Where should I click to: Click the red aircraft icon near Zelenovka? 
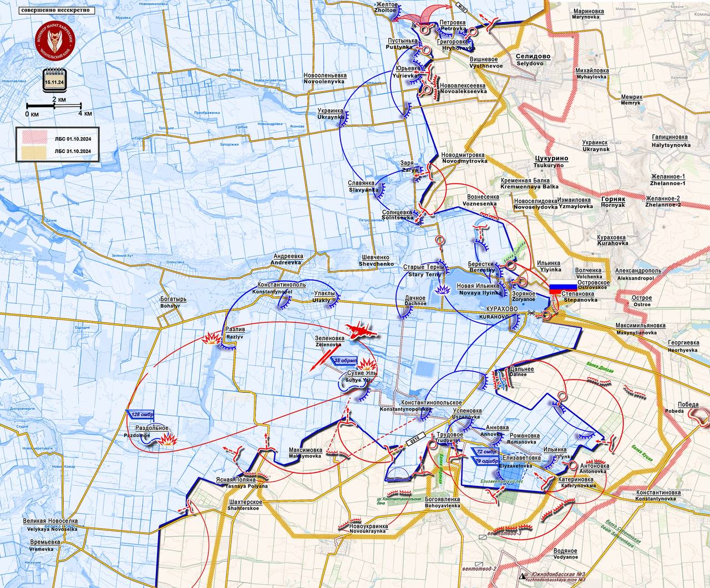(361, 331)
